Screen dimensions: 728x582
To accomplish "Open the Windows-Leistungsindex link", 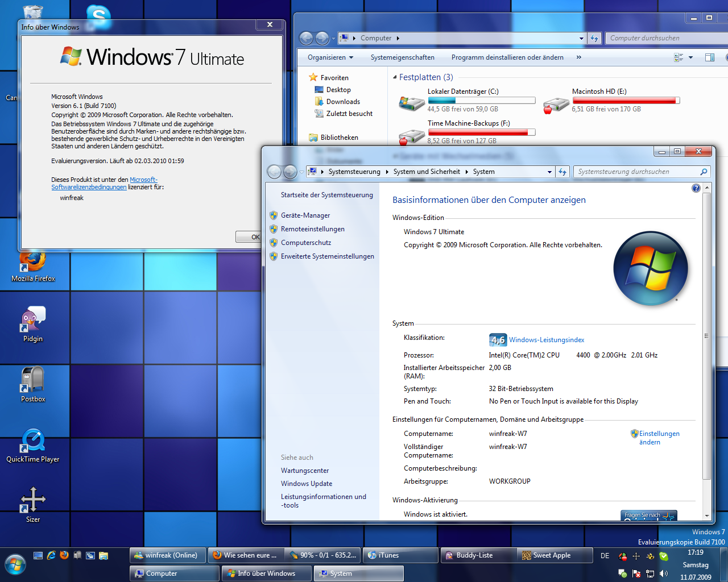I will point(546,340).
